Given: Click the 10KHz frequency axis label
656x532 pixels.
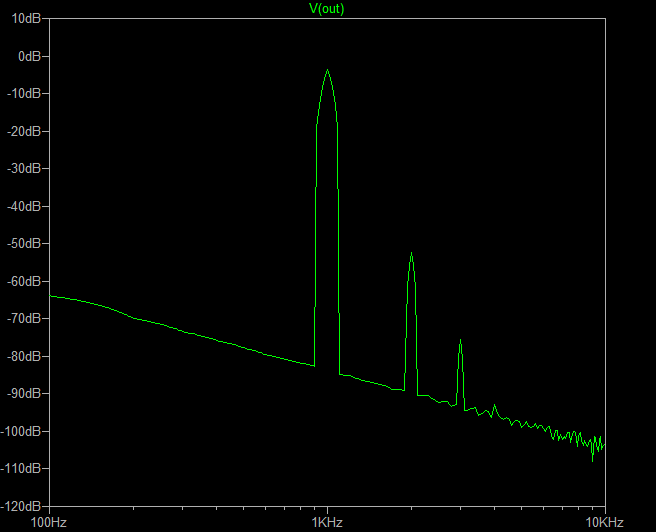Looking at the screenshot, I should pos(605,522).
